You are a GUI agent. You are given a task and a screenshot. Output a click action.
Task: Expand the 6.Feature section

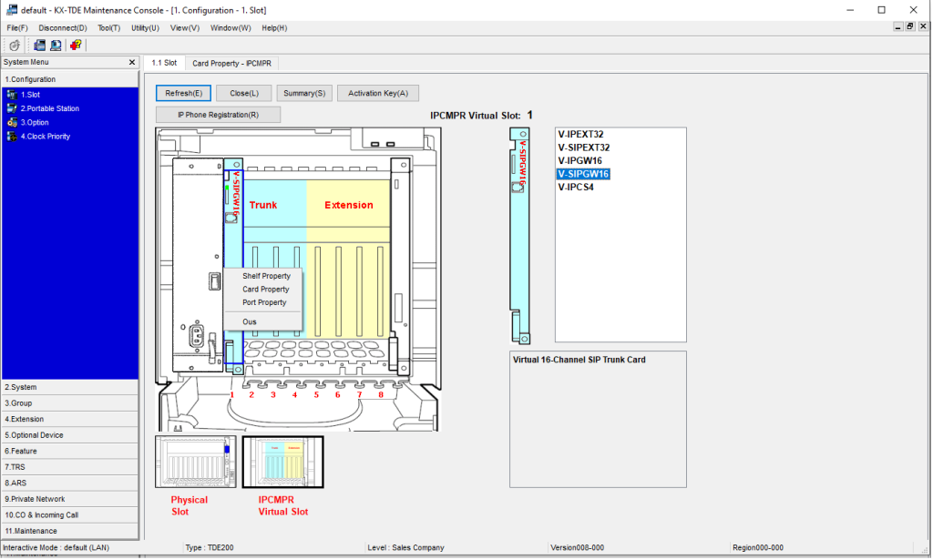(69, 452)
